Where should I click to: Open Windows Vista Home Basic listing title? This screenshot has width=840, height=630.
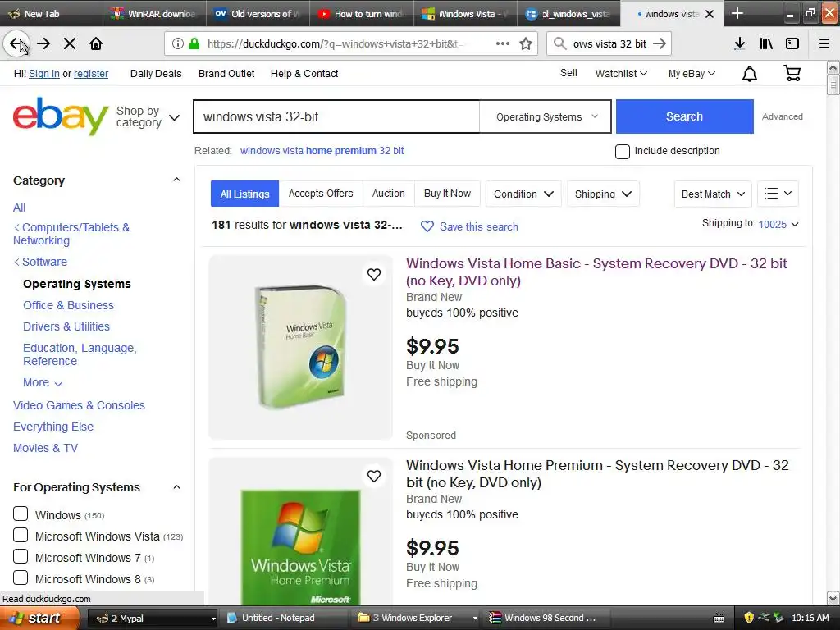coord(596,272)
